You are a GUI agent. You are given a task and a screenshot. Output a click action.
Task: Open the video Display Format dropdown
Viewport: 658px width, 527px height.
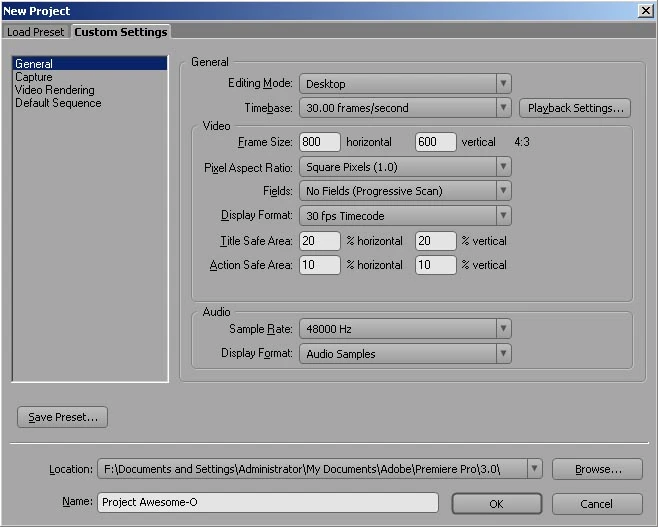tap(405, 216)
